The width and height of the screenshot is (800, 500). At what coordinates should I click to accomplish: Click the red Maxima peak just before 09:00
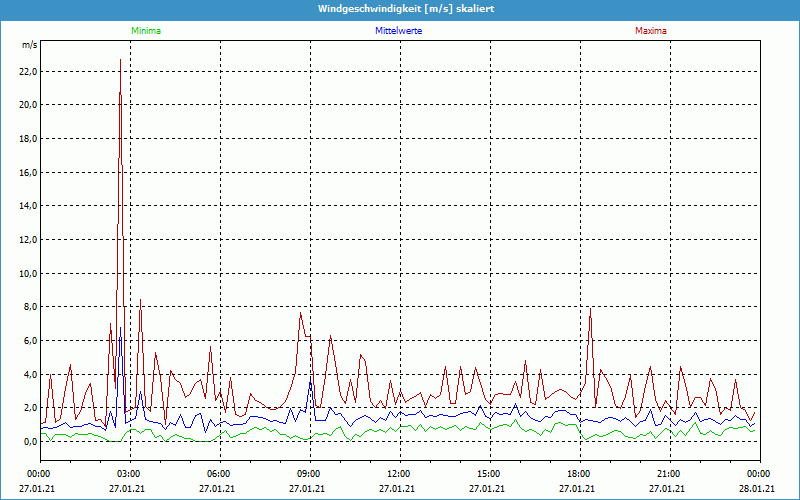(300, 313)
